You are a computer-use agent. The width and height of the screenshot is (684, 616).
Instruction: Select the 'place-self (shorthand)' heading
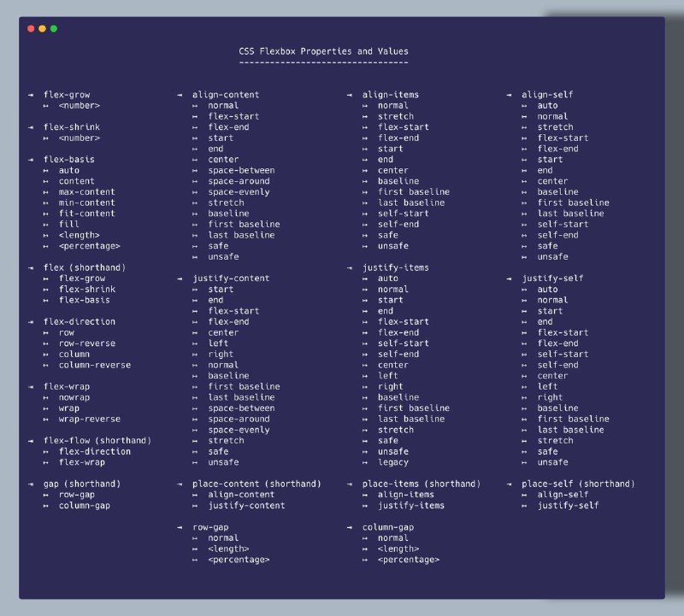[578, 484]
